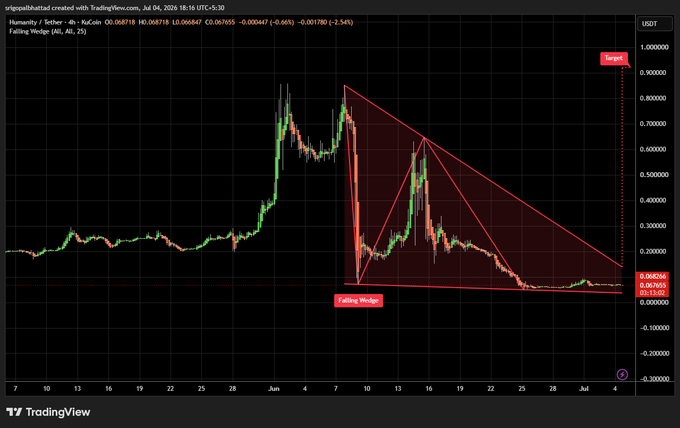Click the red Target label
The height and width of the screenshot is (428, 680).
pyautogui.click(x=614, y=58)
